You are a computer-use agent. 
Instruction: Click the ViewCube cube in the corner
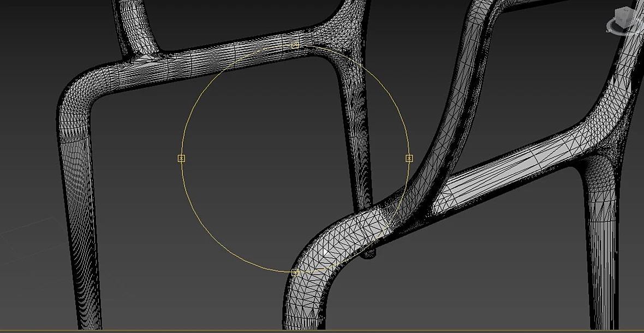(625, 19)
